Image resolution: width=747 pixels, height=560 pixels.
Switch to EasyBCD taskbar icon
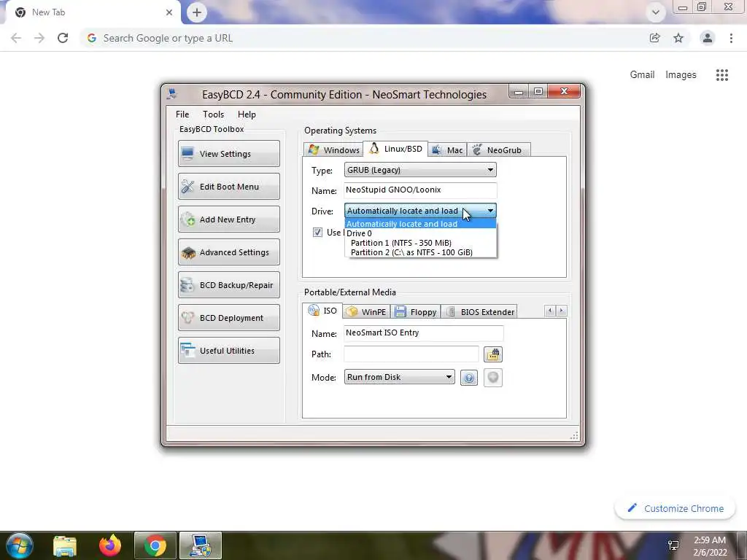point(201,545)
